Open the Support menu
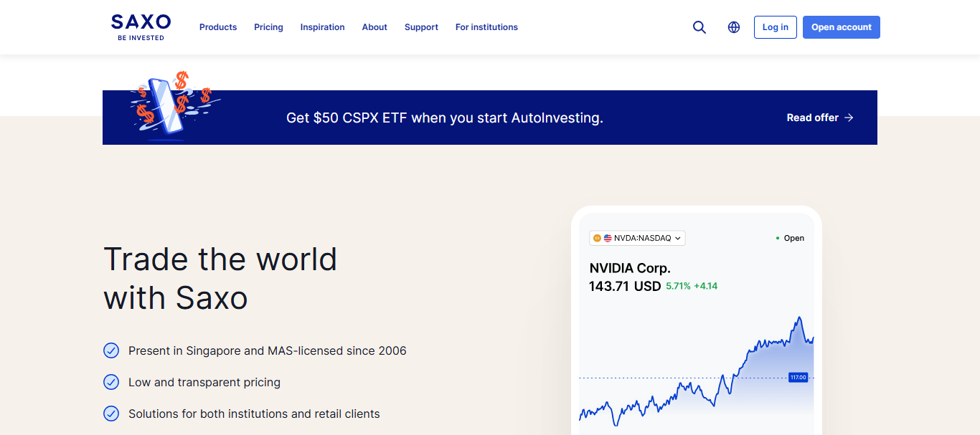The image size is (980, 435). tap(421, 27)
